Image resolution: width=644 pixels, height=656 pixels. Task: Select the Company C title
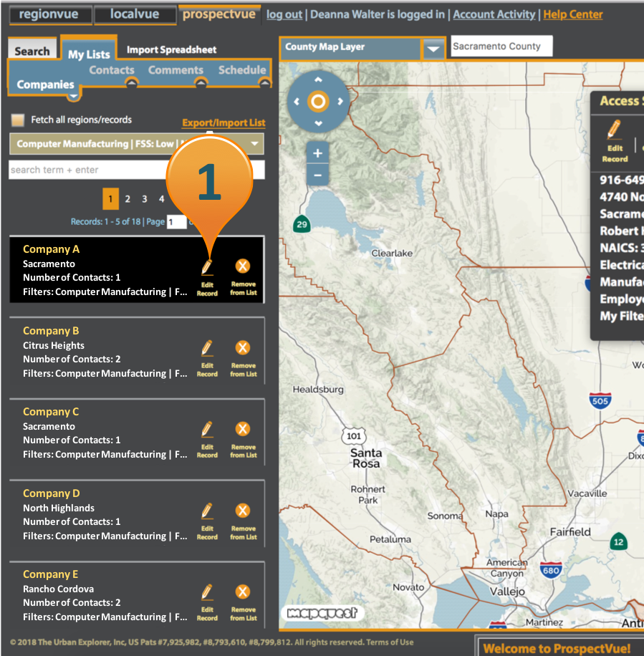tap(51, 412)
